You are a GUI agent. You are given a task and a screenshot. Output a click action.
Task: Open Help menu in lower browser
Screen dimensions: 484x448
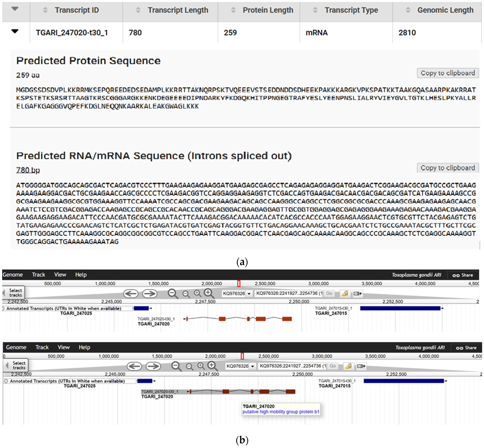pyautogui.click(x=84, y=347)
